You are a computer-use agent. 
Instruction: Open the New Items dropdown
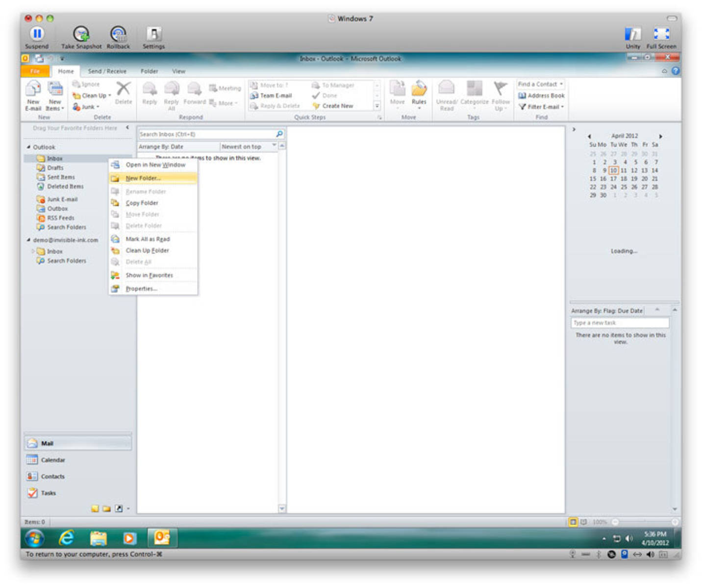(55, 96)
